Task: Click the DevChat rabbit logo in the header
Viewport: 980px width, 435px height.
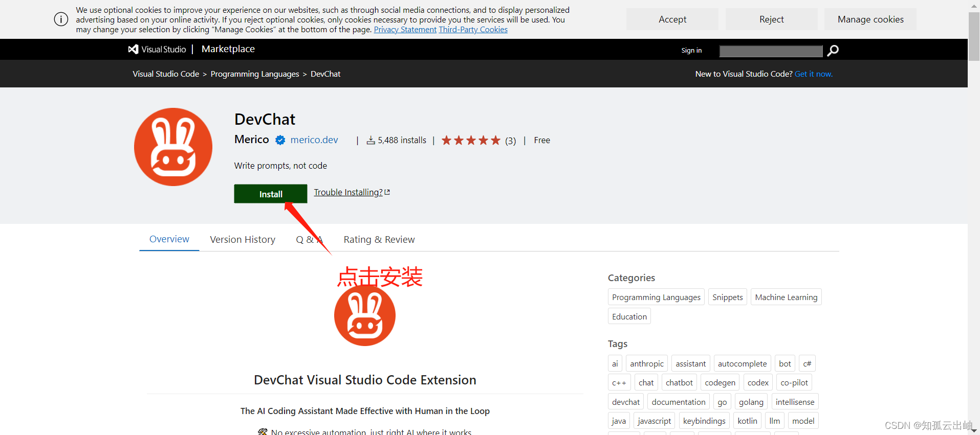Action: coord(173,147)
